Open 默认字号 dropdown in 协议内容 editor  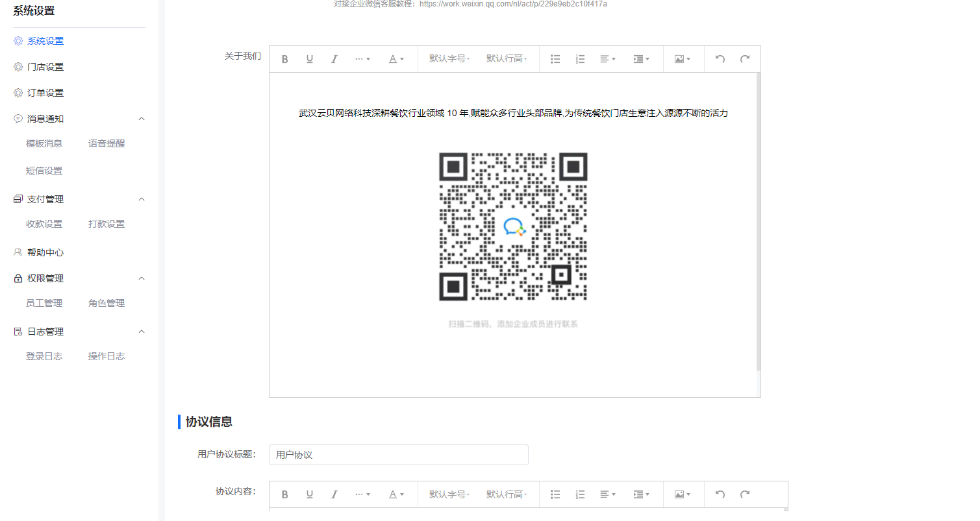[x=449, y=494]
